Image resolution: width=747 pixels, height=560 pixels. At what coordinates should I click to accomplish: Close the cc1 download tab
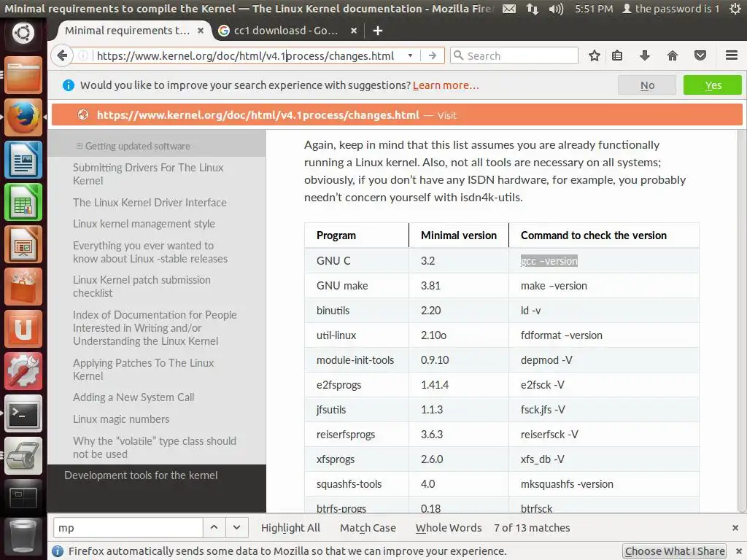354,31
